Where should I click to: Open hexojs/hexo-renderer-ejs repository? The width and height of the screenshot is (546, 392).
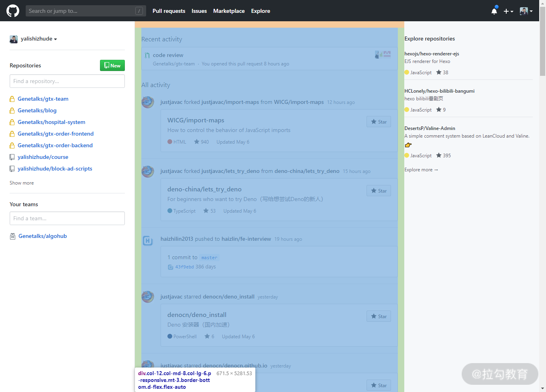click(x=432, y=54)
